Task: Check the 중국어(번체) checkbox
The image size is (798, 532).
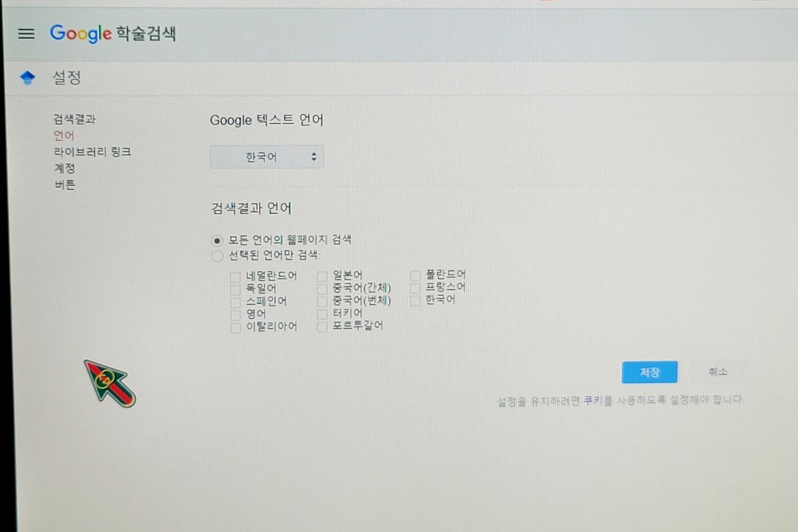Action: pos(321,302)
